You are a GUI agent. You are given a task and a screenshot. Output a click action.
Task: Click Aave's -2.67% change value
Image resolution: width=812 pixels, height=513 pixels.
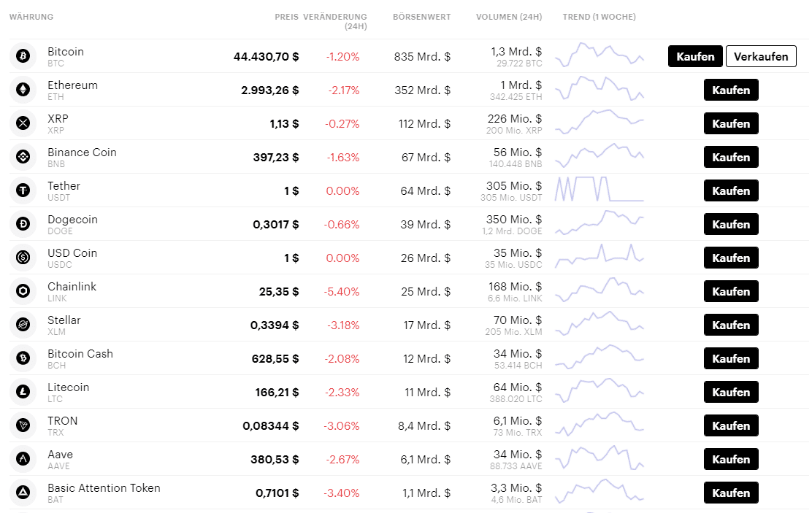342,460
